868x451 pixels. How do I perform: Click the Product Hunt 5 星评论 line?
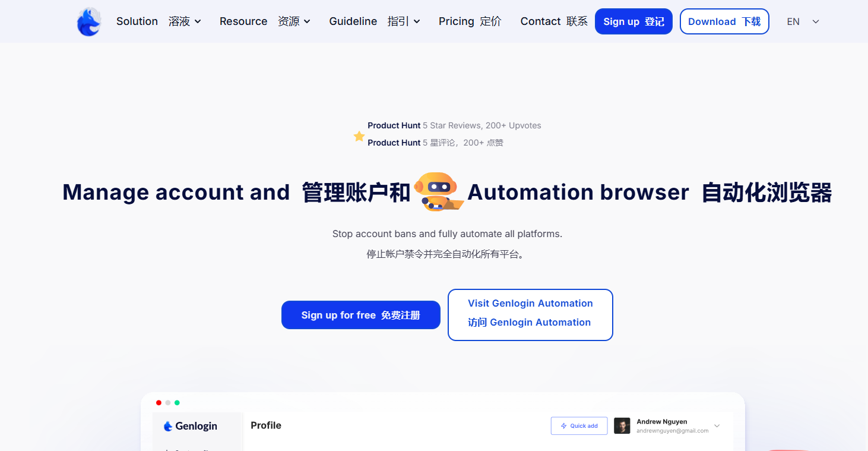click(x=435, y=143)
